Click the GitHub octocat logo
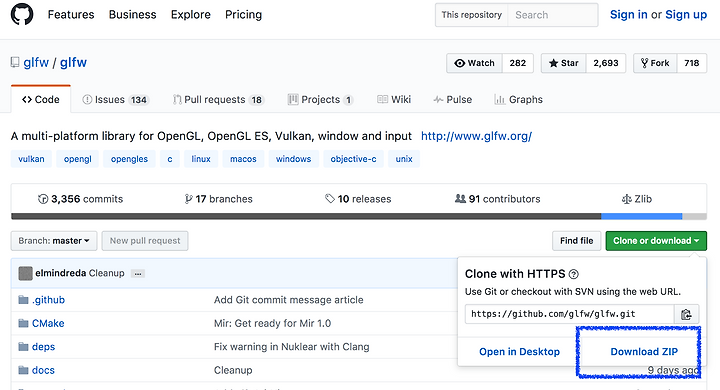720x390 pixels. (22, 14)
